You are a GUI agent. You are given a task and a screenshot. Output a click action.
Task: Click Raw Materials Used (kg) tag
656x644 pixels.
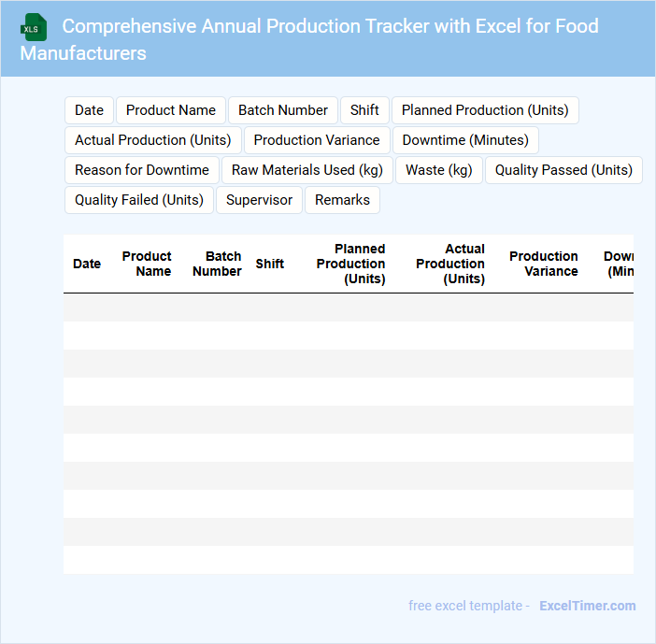(x=307, y=170)
